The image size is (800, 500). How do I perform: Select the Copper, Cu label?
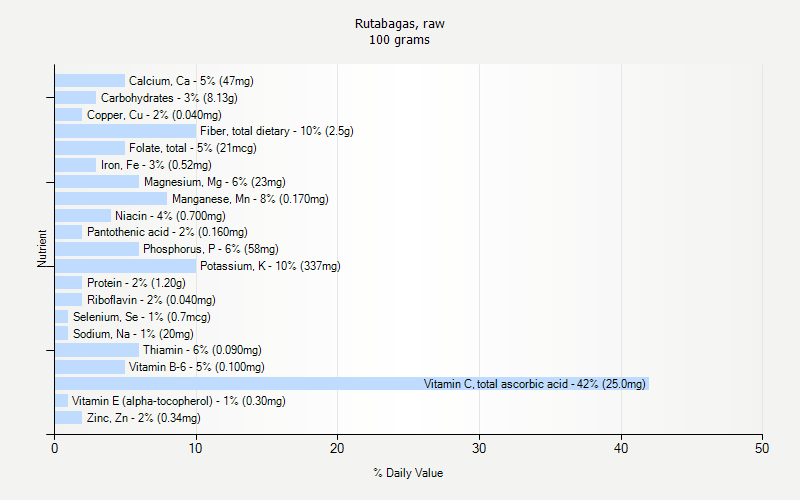pos(154,115)
